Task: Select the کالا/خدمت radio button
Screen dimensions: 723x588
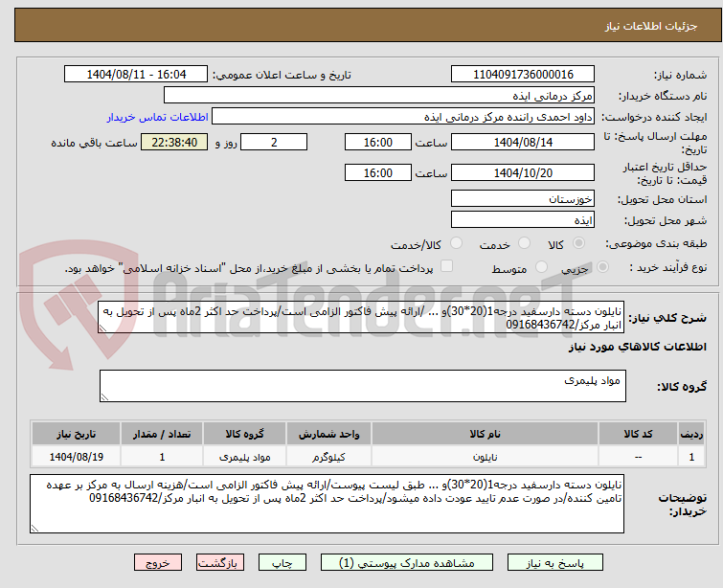Action: [x=456, y=243]
